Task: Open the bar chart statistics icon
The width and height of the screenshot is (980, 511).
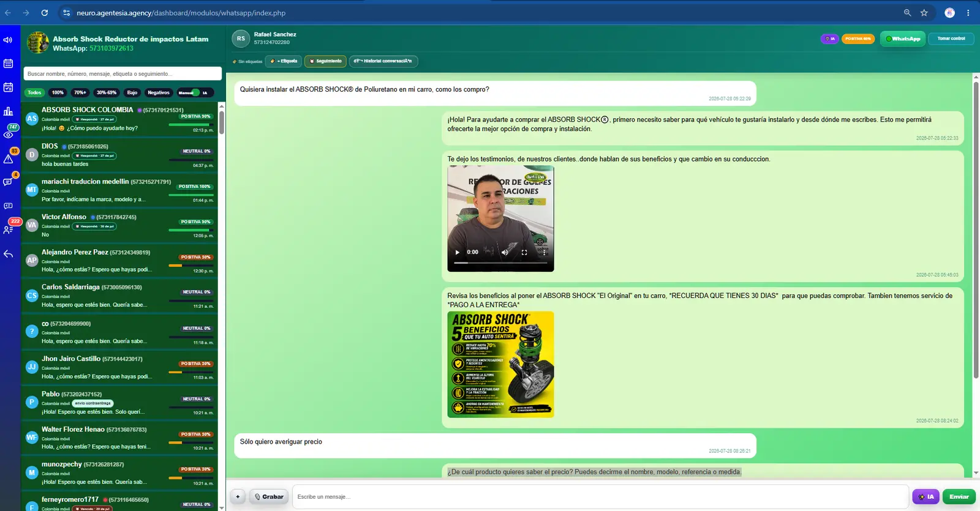Action: point(8,111)
